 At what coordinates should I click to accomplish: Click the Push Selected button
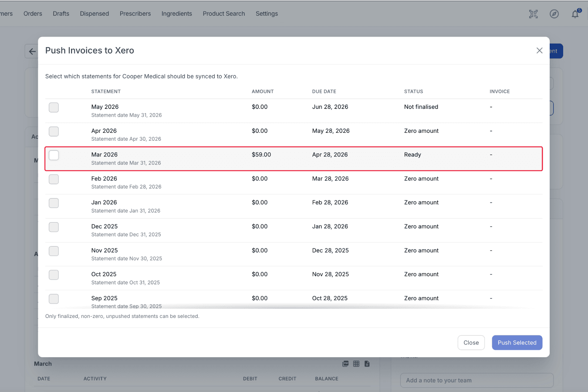(517, 343)
